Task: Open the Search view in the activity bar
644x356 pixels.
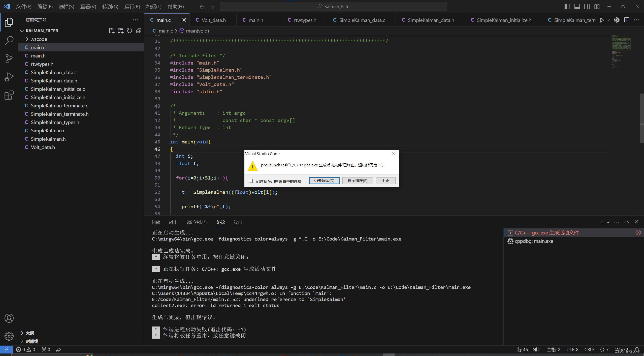Action: pyautogui.click(x=9, y=40)
